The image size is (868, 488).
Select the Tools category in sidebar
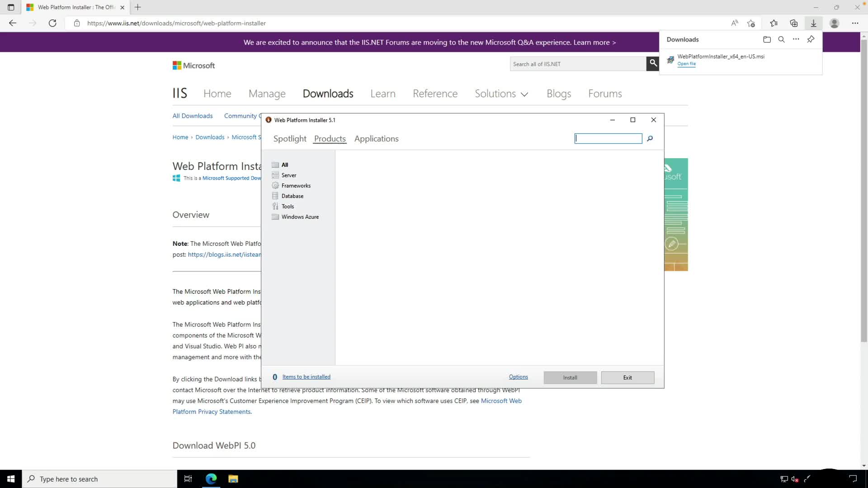pyautogui.click(x=288, y=206)
